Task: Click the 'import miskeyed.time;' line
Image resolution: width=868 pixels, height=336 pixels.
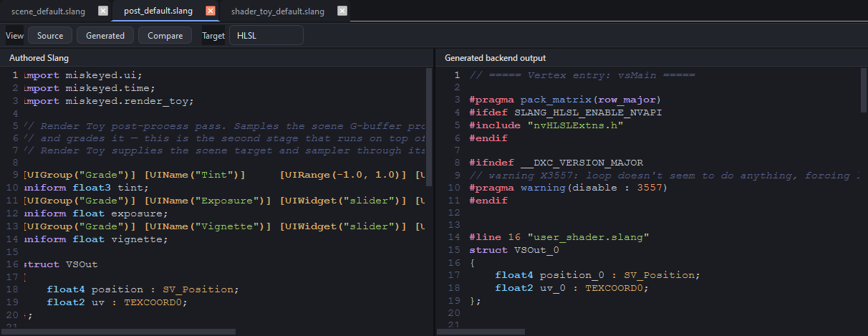Action: 90,88
